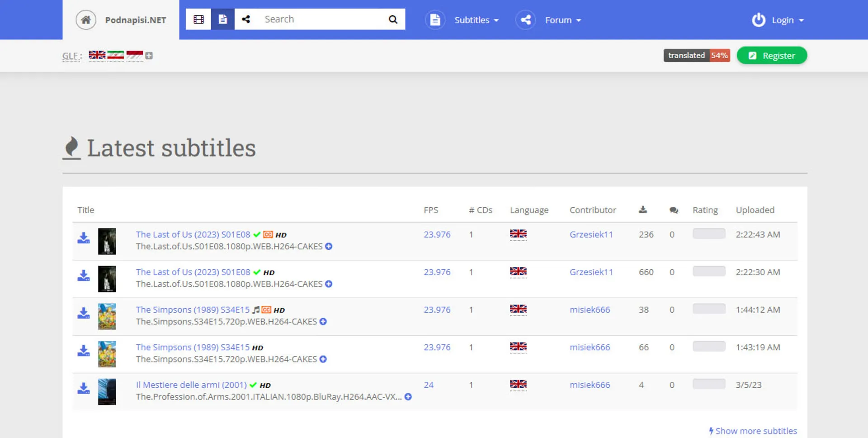Click Show more subtitles link
Screen dimensions: 868x438
pos(755,431)
